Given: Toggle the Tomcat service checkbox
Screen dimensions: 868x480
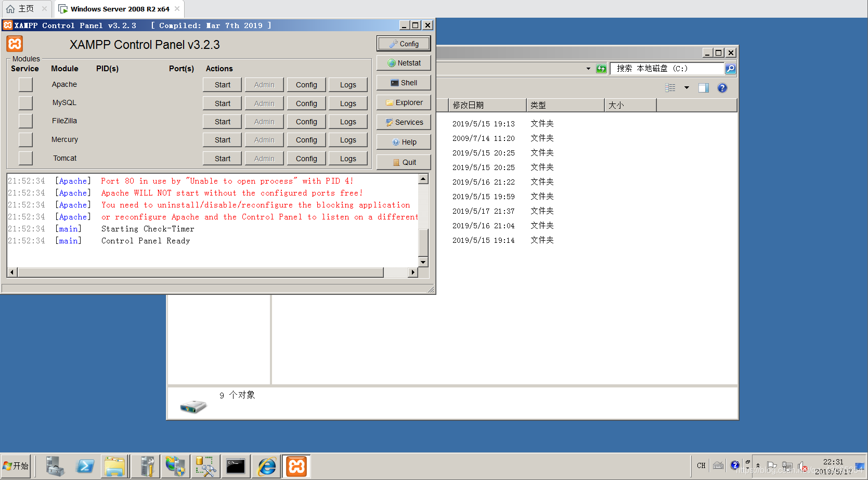Looking at the screenshot, I should click(25, 158).
